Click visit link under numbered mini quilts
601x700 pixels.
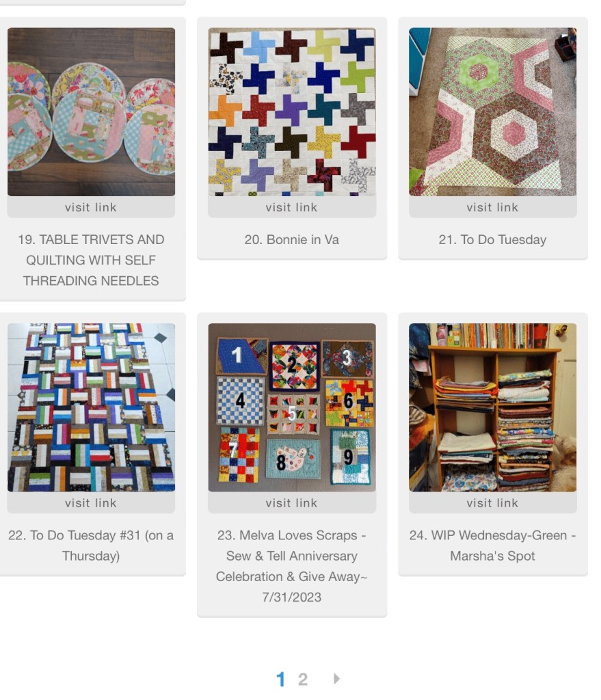pyautogui.click(x=291, y=502)
